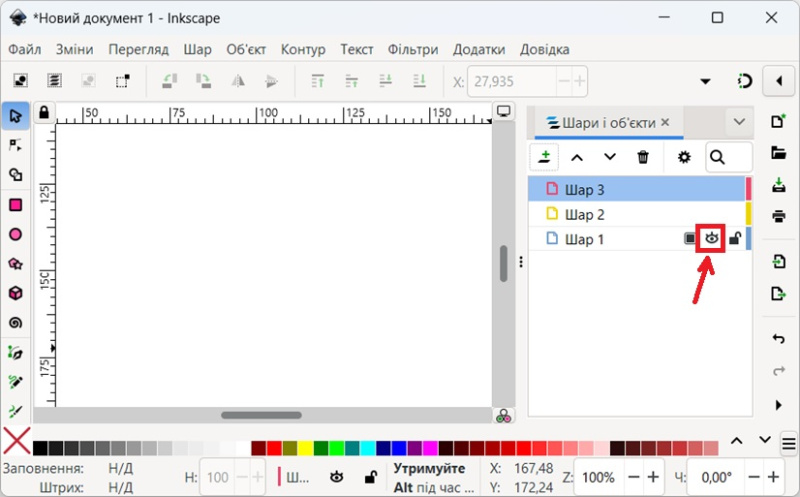
Task: Toggle visibility of Шар 1 layer
Action: pyautogui.click(x=711, y=239)
